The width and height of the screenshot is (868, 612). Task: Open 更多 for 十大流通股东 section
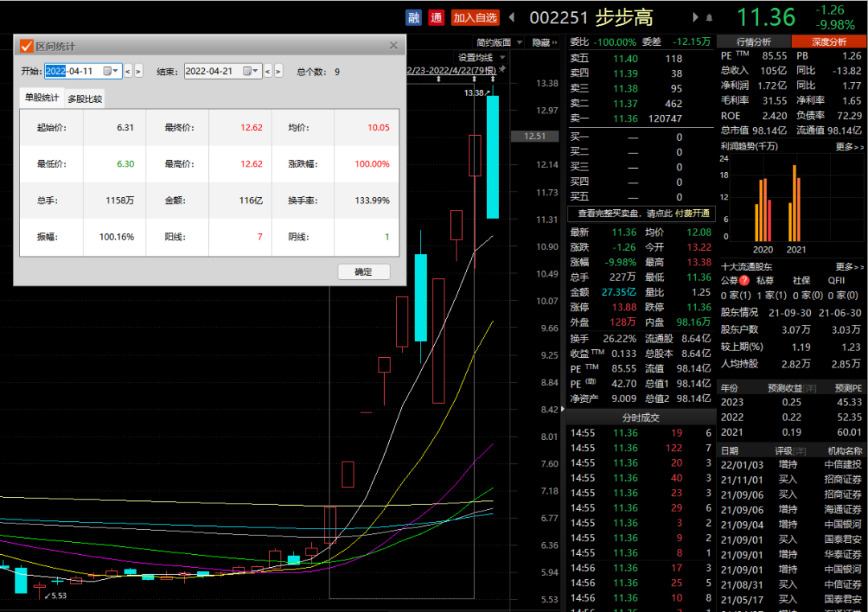850,267
